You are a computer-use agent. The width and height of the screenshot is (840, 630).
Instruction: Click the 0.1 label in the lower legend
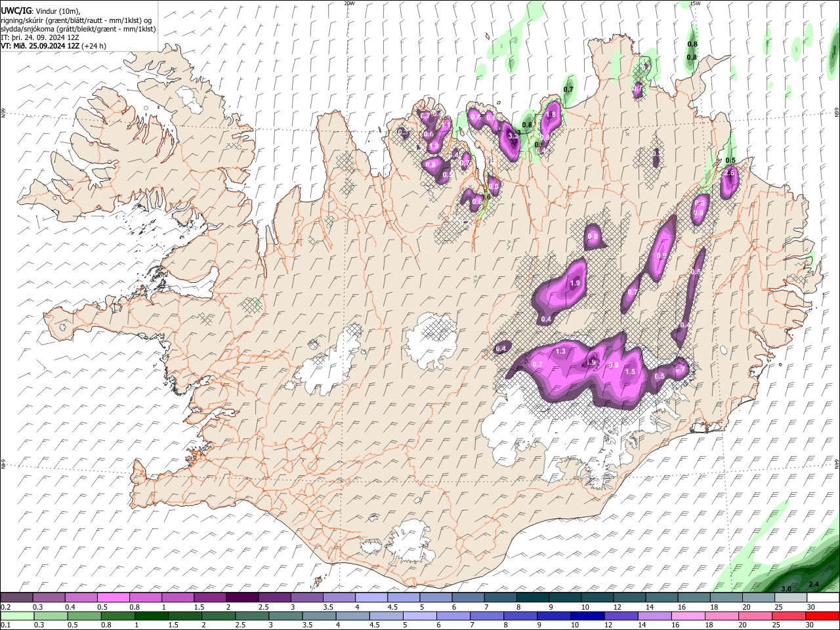click(5, 625)
